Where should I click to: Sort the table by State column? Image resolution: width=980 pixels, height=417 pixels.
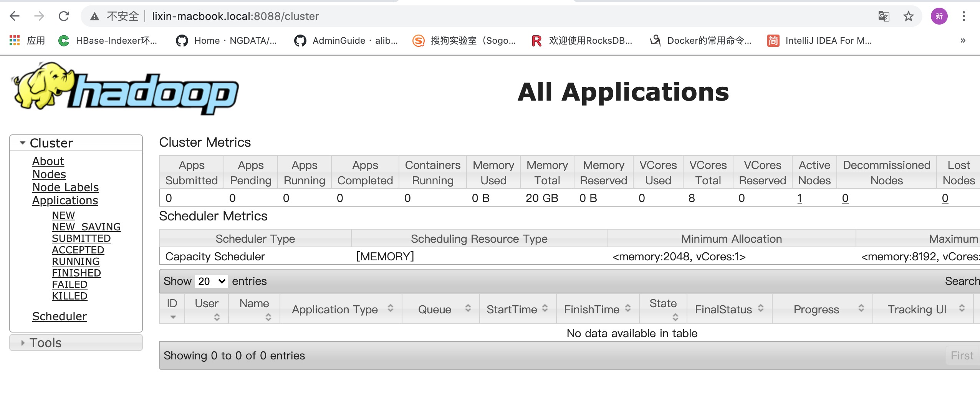click(x=663, y=309)
